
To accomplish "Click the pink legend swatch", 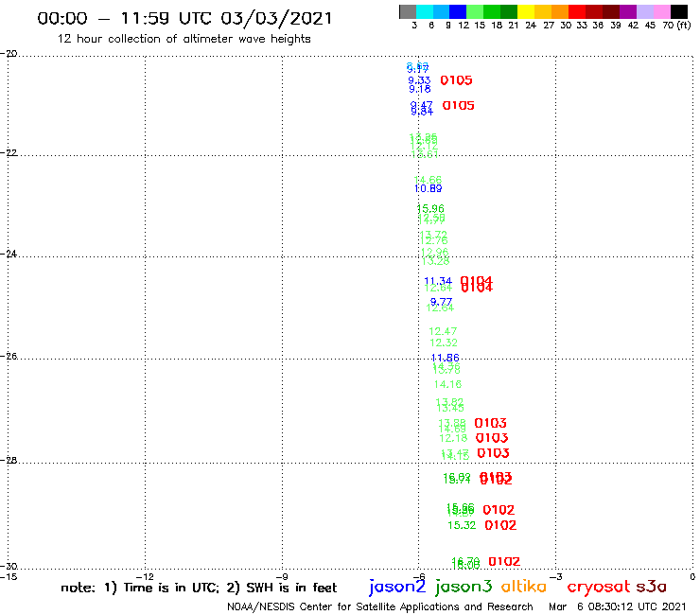I will point(662,11).
